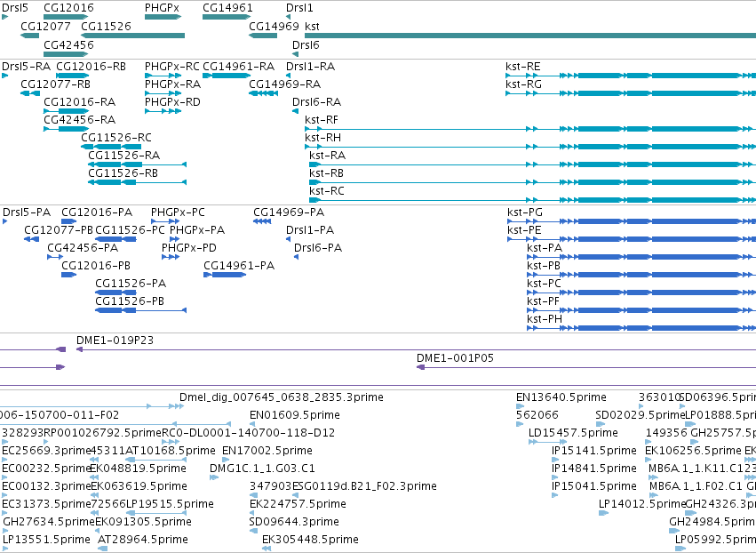The height and width of the screenshot is (553, 756).
Task: Select the Drsl1 gene label
Action: coord(299,8)
